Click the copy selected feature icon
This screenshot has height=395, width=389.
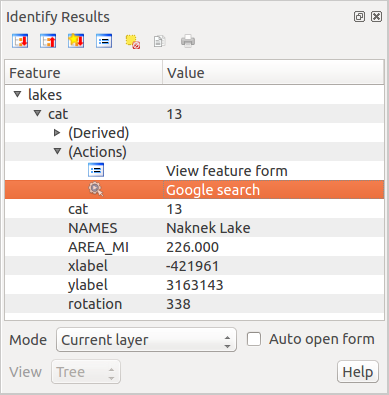(160, 41)
